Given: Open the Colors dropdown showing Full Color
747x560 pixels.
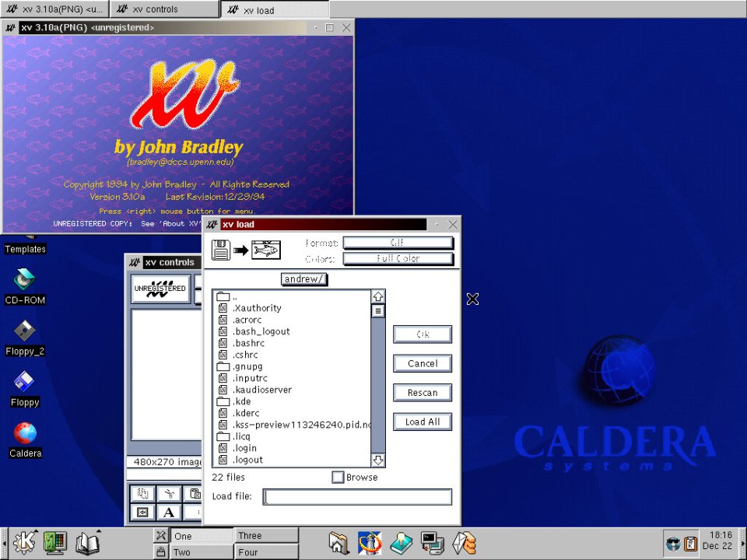Looking at the screenshot, I should pyautogui.click(x=398, y=257).
